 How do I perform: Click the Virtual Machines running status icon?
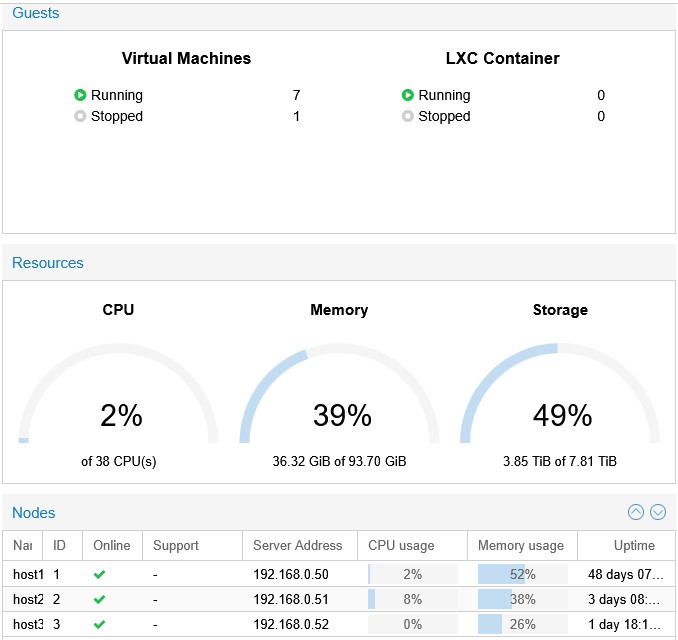(x=80, y=95)
